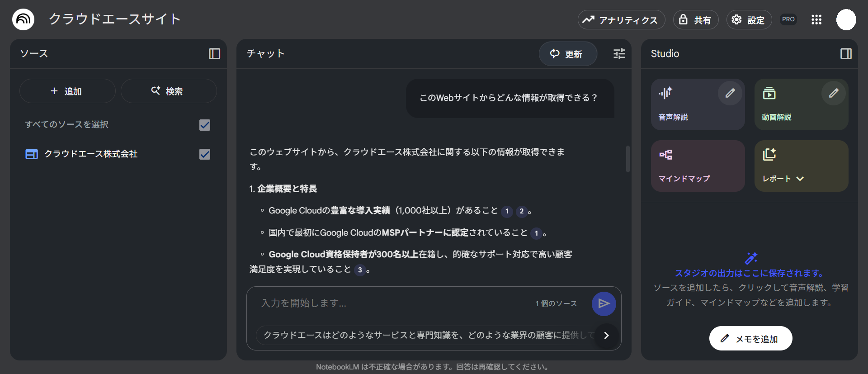Open citation 3 after 顧客満足度 line
The image size is (868, 374).
[360, 270]
